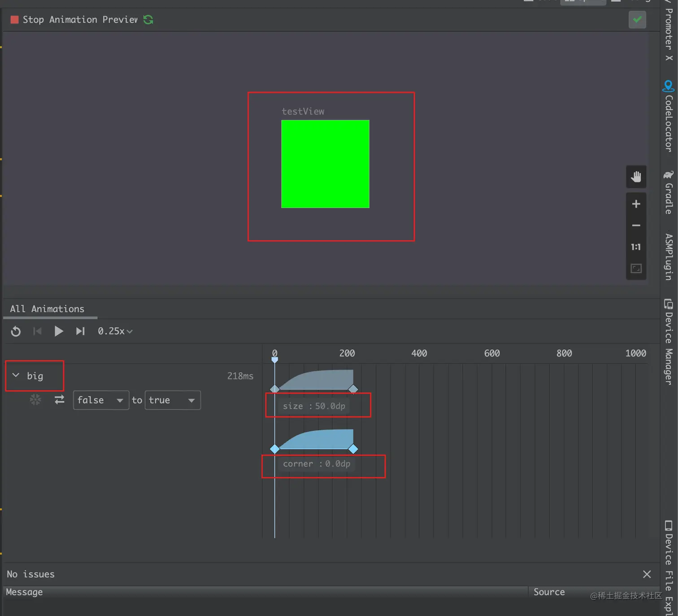Screen dimensions: 678x616
Task: Jump to the animation end
Action: [x=80, y=331]
